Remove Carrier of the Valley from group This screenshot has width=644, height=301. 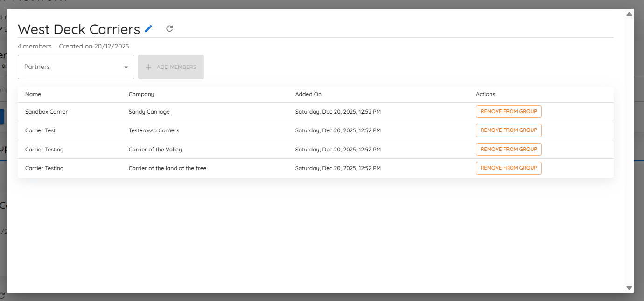click(509, 149)
